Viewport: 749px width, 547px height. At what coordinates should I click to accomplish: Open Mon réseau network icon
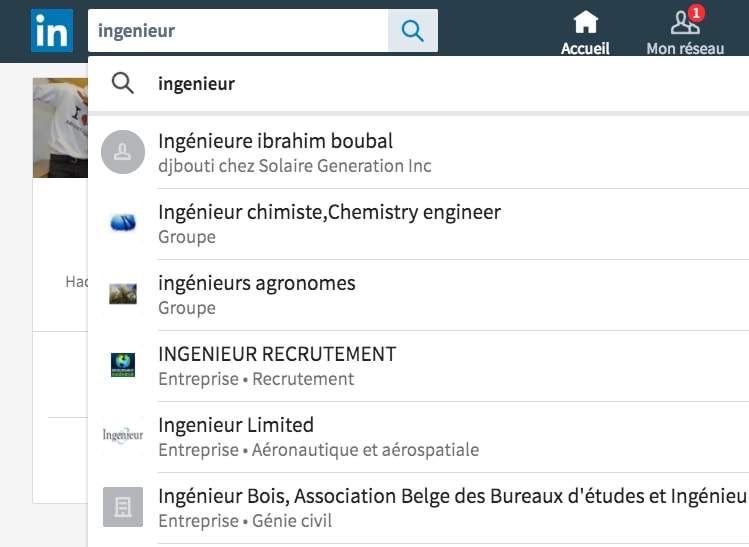[x=685, y=24]
